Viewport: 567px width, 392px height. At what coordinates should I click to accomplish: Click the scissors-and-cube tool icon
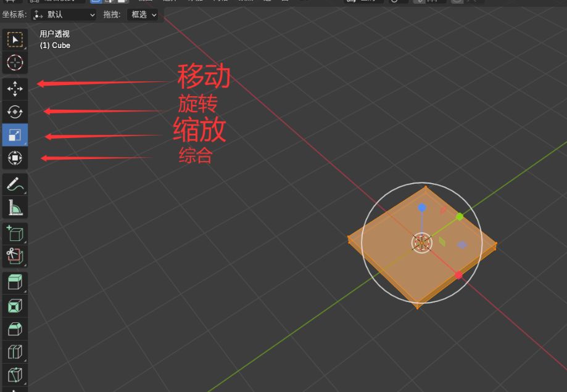[15, 256]
